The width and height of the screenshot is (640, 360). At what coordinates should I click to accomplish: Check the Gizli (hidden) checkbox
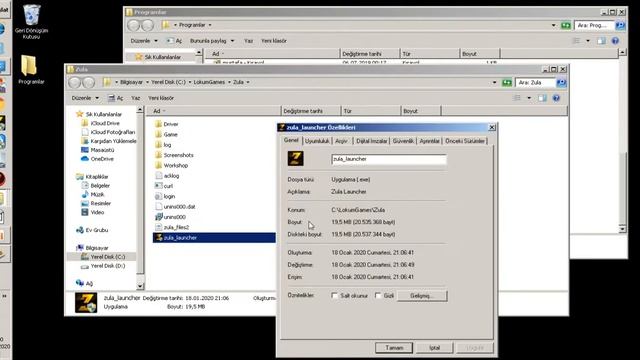tap(378, 296)
